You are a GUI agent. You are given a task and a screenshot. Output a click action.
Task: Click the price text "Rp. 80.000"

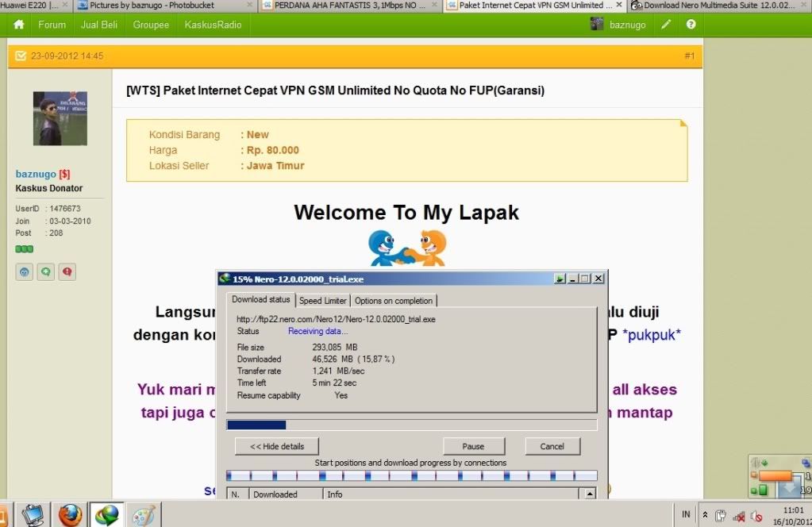click(x=273, y=150)
